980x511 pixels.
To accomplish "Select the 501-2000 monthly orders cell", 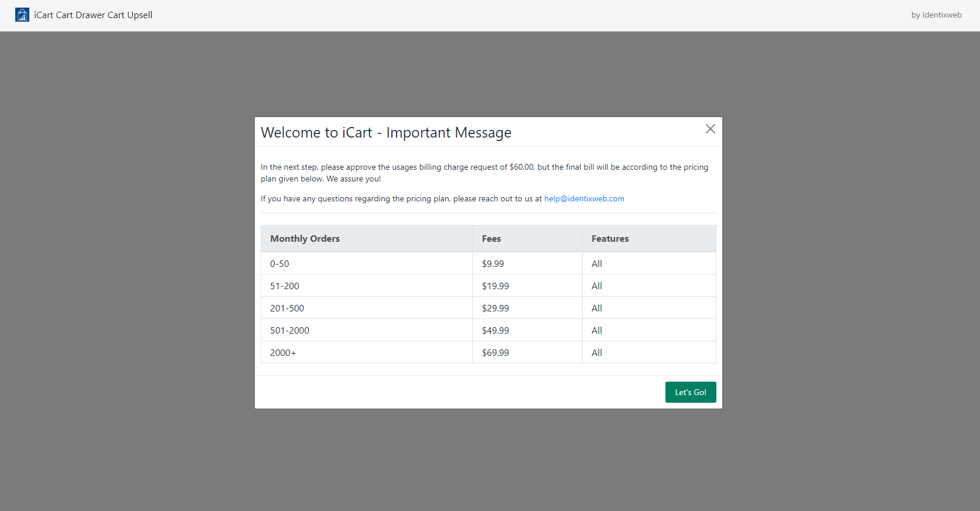I will tap(367, 330).
